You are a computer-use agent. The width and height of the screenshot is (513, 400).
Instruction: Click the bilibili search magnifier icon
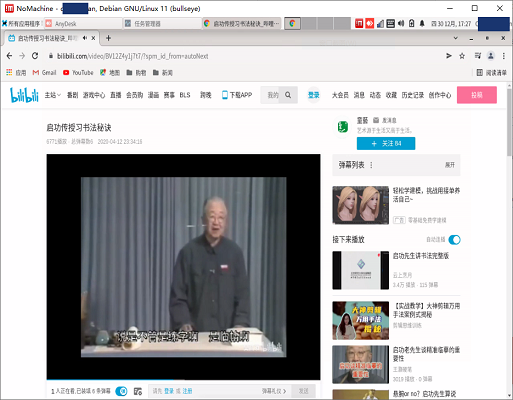pos(288,95)
